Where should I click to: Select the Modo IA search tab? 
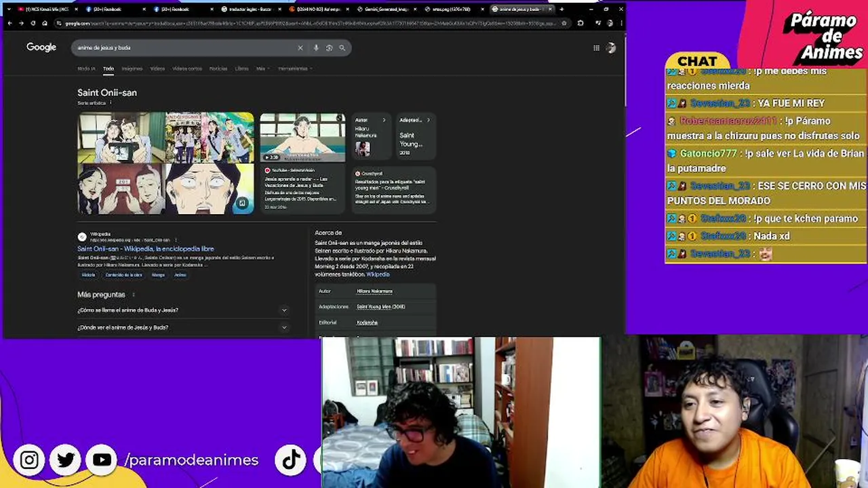coord(86,68)
